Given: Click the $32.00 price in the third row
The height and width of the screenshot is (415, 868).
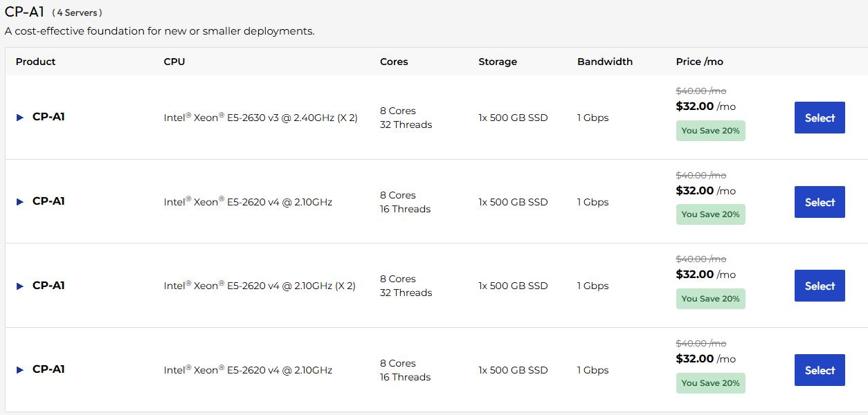Looking at the screenshot, I should [694, 275].
